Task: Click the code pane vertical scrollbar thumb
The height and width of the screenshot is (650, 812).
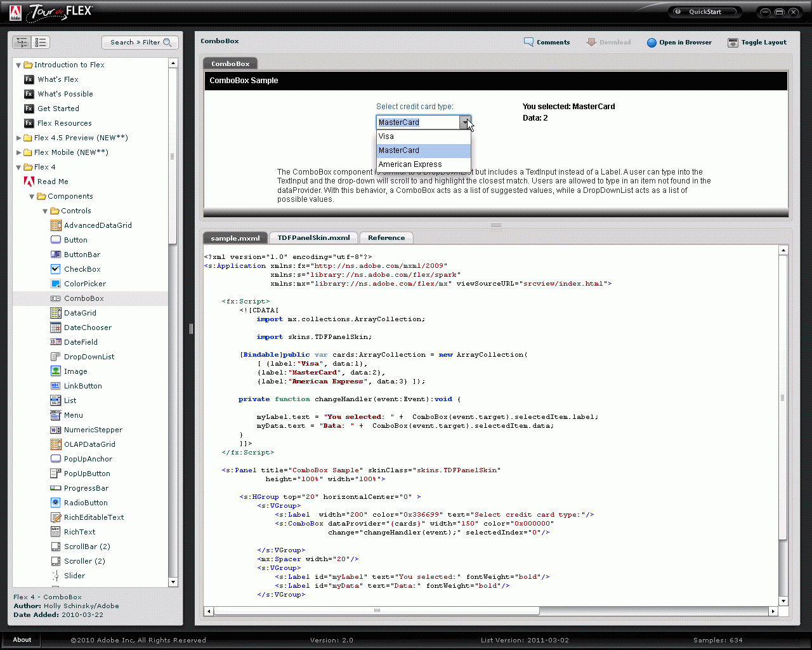Action: coord(783,398)
